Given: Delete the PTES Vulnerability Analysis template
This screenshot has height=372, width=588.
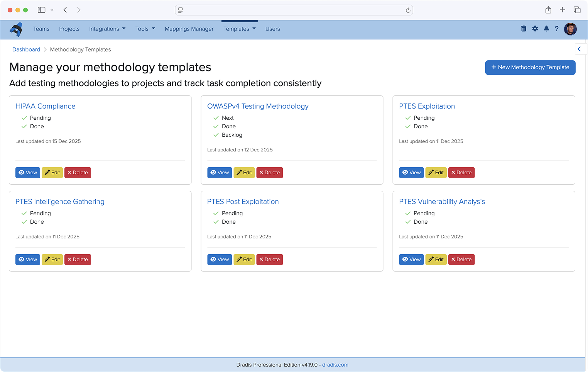Looking at the screenshot, I should coord(461,260).
